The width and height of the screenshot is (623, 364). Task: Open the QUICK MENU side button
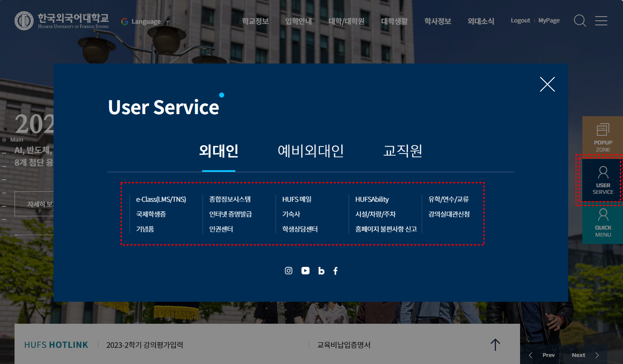coord(603,223)
